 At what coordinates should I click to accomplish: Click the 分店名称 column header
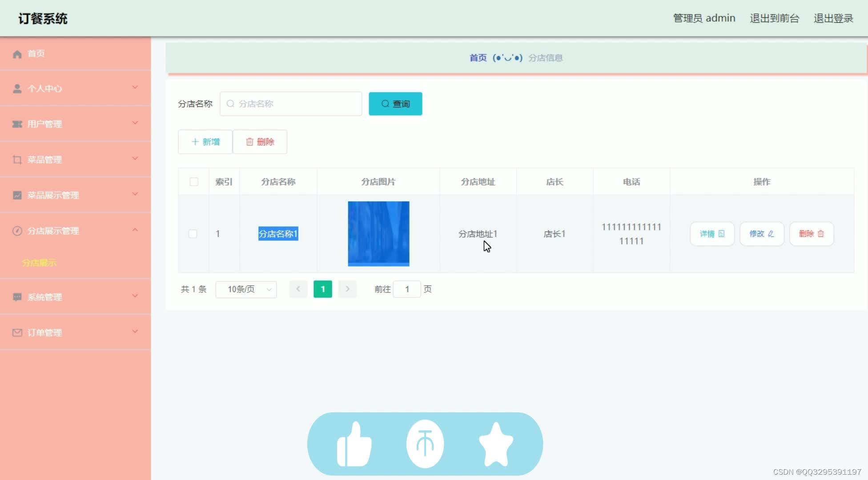click(x=278, y=182)
